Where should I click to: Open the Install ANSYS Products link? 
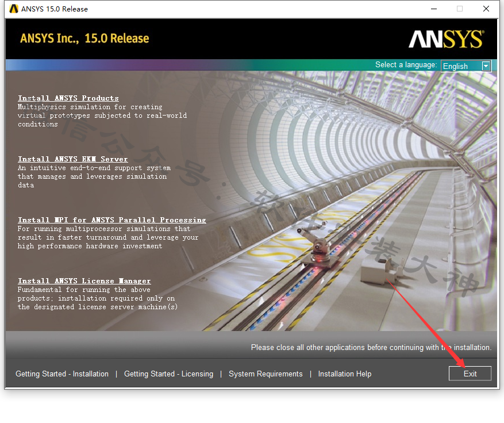(x=68, y=98)
